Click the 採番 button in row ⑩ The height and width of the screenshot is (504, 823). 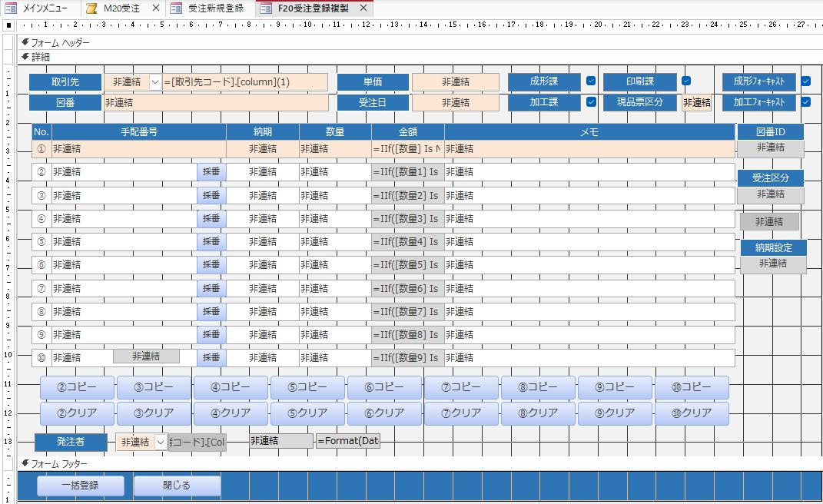click(211, 357)
